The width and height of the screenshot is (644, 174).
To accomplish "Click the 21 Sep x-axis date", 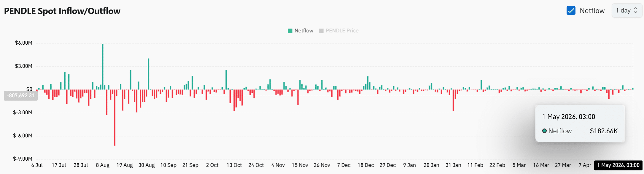I will pos(190,165).
